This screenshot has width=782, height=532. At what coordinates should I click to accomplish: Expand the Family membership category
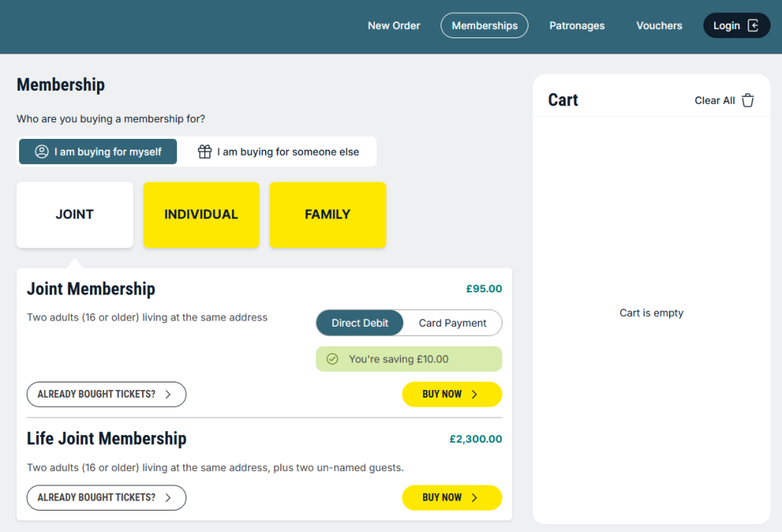click(328, 214)
